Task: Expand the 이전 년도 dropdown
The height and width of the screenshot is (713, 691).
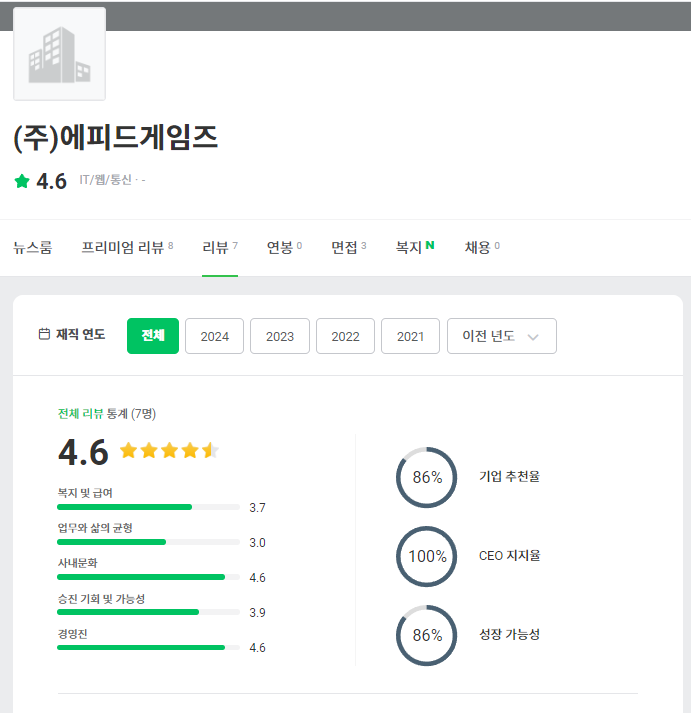Action: pyautogui.click(x=502, y=336)
